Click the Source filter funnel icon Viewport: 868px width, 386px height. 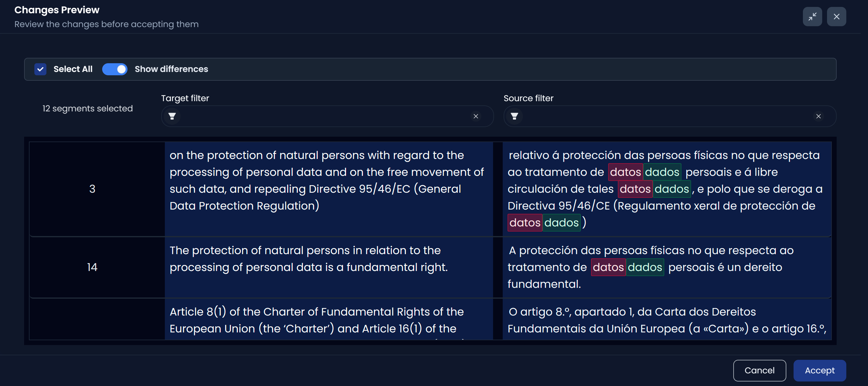click(514, 116)
